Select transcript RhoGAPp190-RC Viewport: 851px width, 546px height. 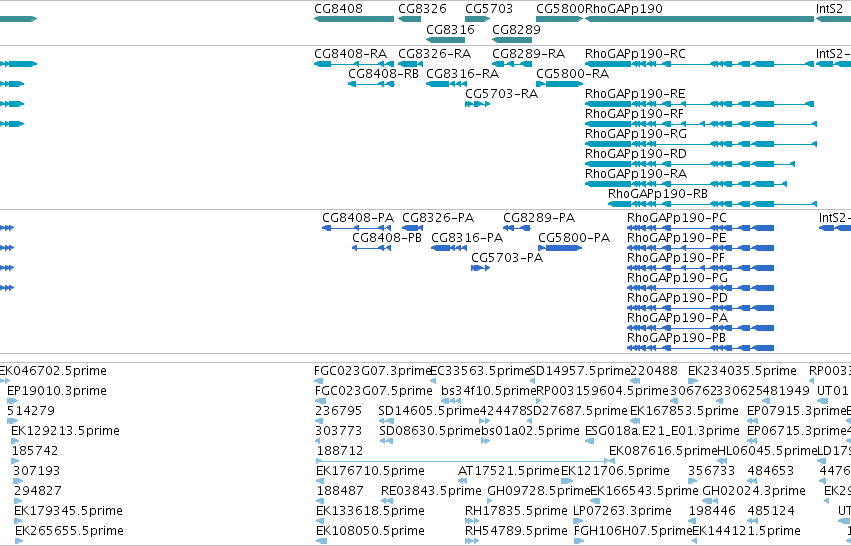tap(700, 64)
